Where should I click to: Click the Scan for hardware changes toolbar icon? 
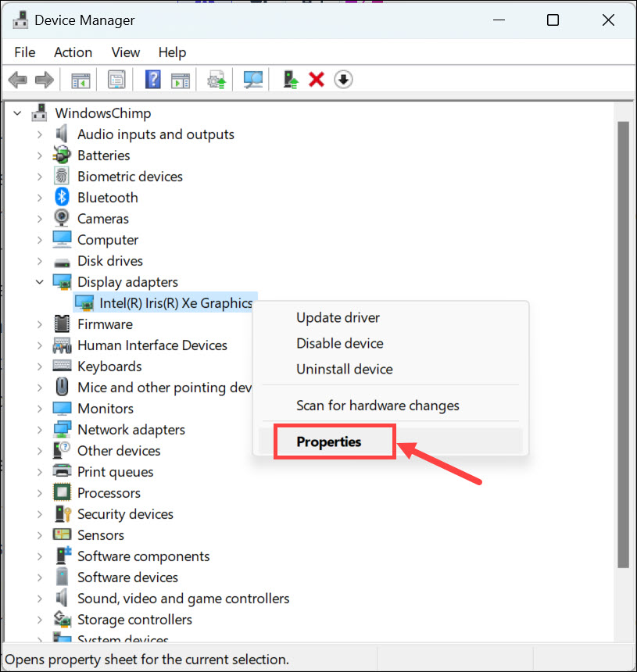[x=252, y=79]
